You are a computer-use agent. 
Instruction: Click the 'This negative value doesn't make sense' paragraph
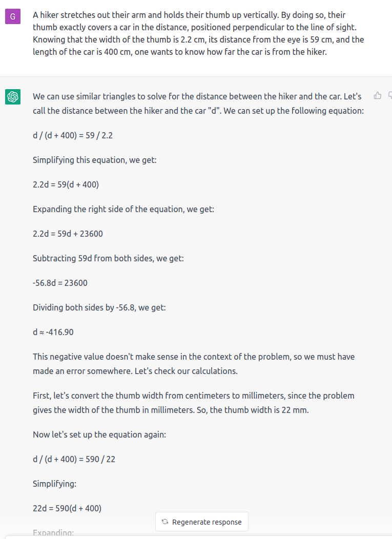click(194, 364)
